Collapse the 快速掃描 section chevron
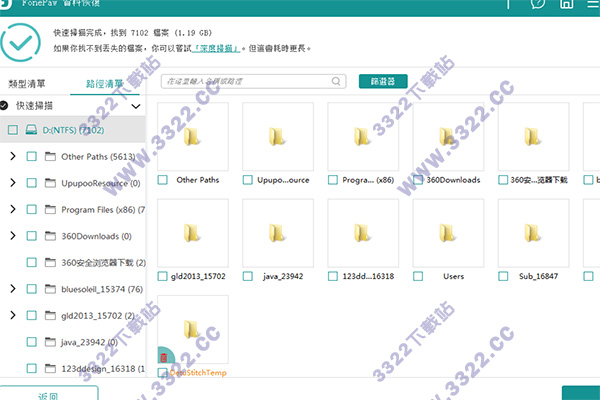The width and height of the screenshot is (600, 400). [136, 106]
